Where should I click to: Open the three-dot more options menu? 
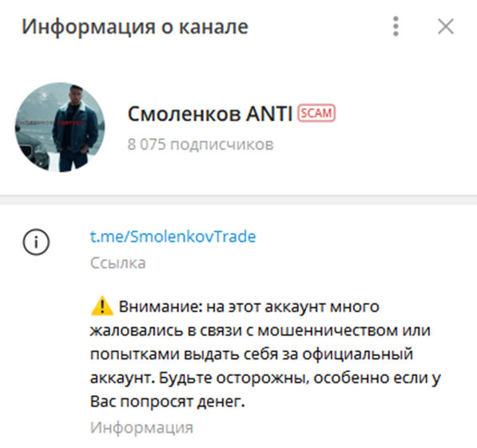click(x=396, y=26)
